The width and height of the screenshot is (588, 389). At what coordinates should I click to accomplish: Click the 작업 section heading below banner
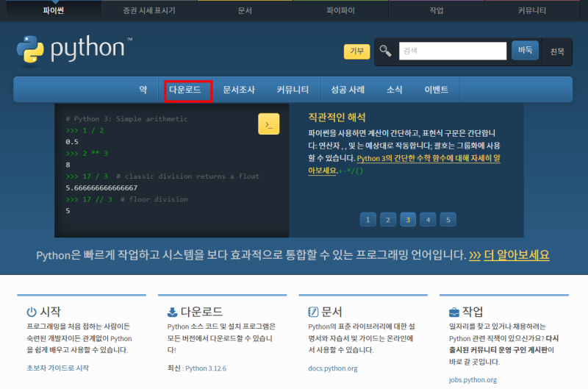point(473,312)
